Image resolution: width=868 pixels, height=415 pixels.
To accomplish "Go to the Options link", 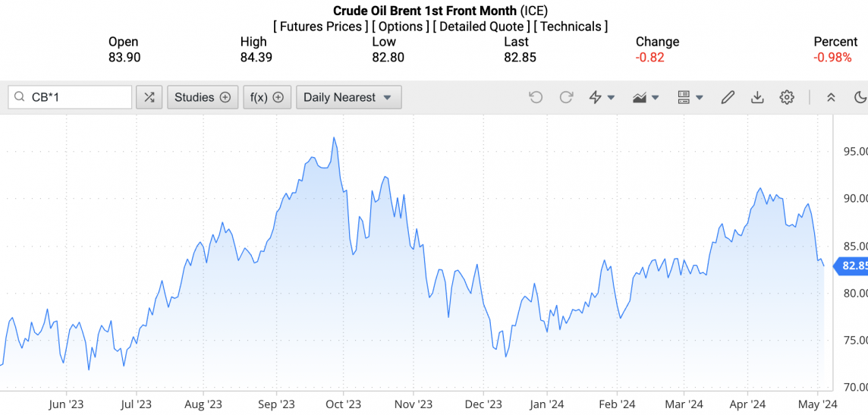I will click(401, 27).
